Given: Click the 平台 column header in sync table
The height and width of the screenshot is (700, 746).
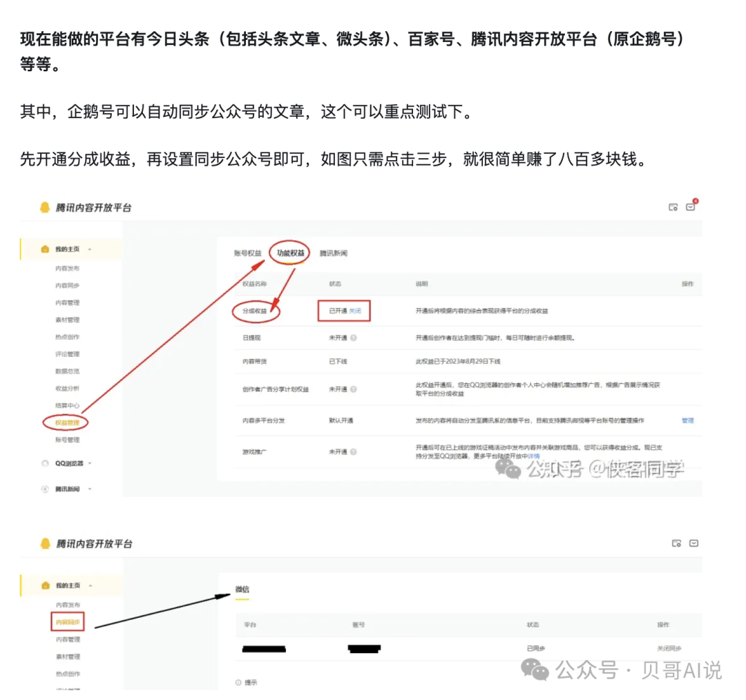Looking at the screenshot, I should tap(250, 624).
